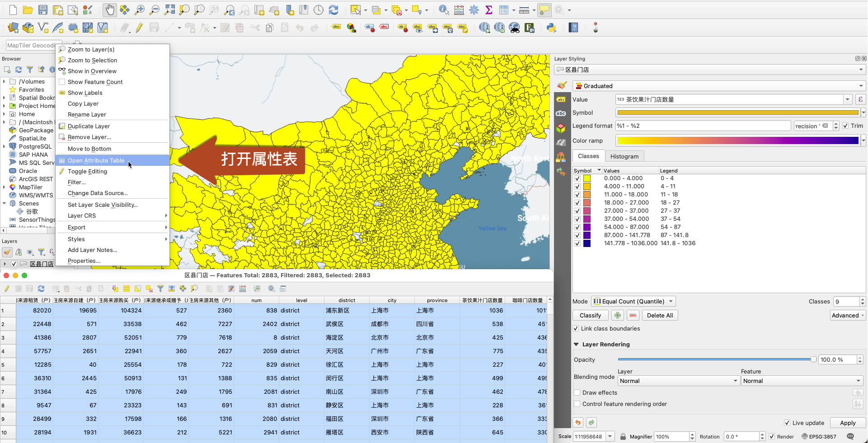Image resolution: width=868 pixels, height=443 pixels.
Task: Open Labels tab icon in Layer Styling panel
Action: 561,99
